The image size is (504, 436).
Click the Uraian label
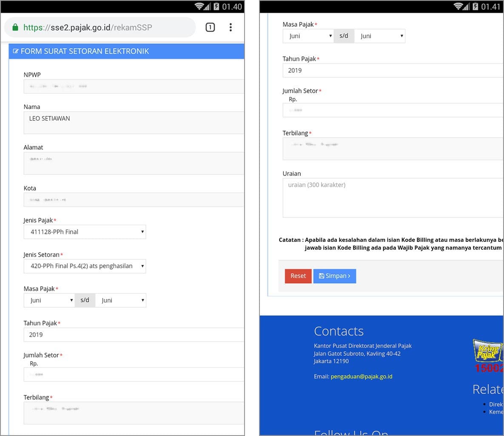(x=291, y=174)
